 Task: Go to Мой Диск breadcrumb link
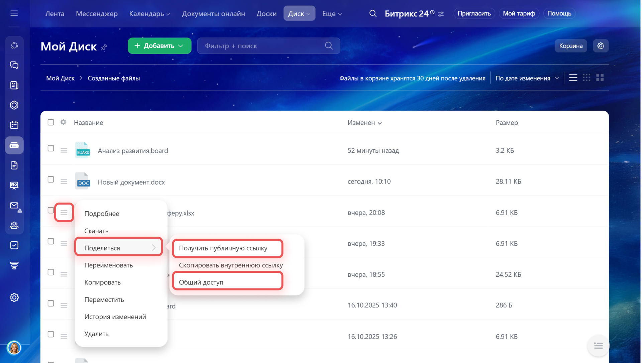point(60,78)
